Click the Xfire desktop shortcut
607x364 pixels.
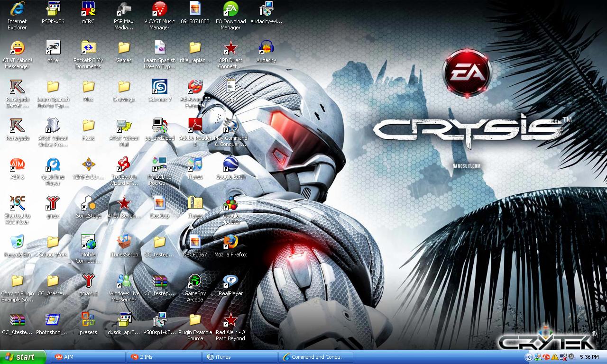coord(53,48)
